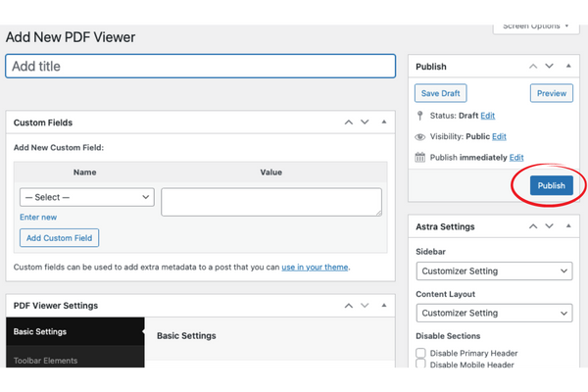
Task: Move Publish box up arrow
Action: pos(533,67)
